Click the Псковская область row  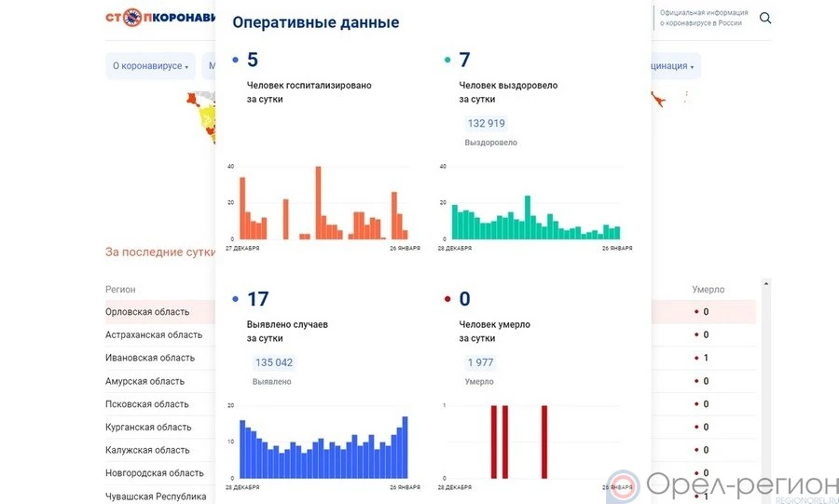147,404
